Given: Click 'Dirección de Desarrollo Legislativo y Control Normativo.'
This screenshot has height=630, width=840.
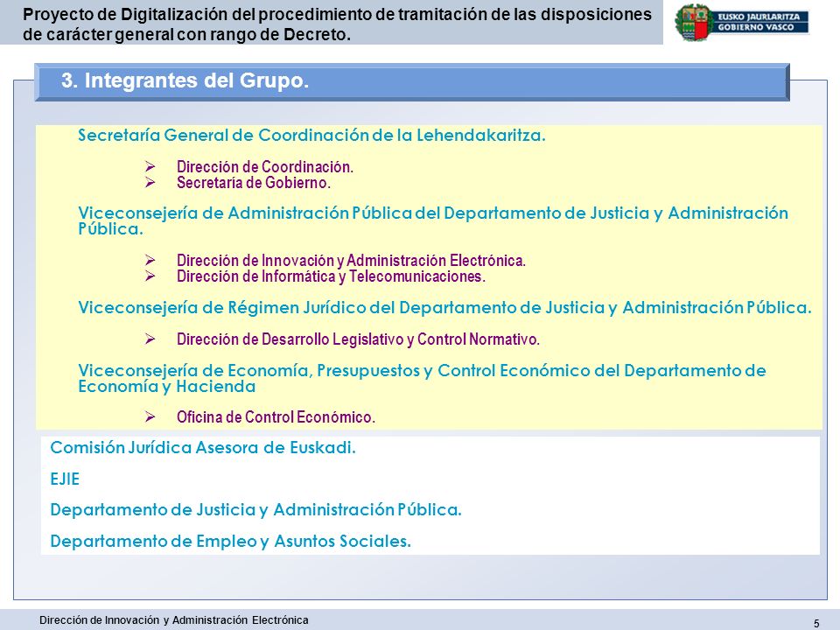Looking at the screenshot, I should click(359, 339).
